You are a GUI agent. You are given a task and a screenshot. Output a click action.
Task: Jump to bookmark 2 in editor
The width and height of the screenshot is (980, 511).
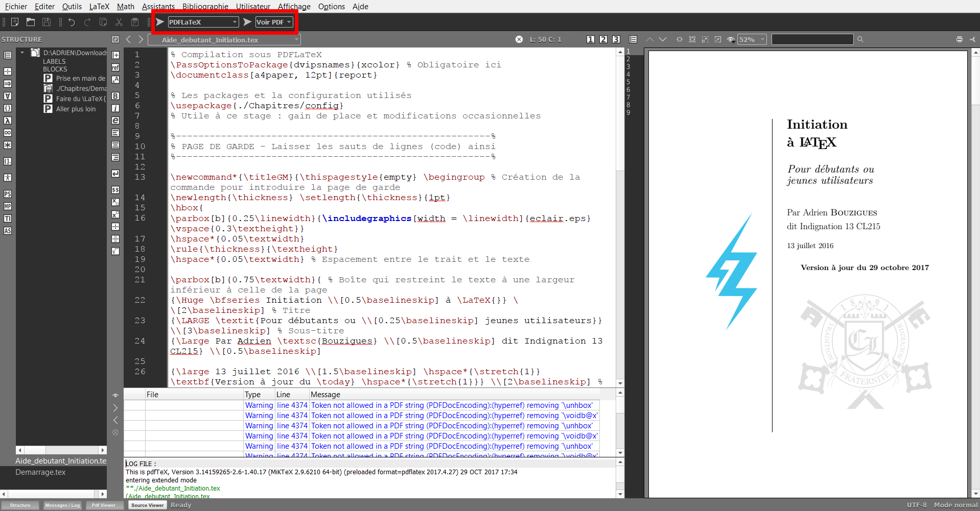(603, 39)
